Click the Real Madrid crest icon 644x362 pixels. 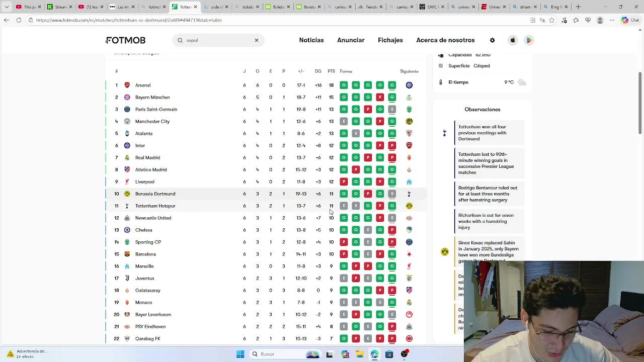tap(127, 157)
